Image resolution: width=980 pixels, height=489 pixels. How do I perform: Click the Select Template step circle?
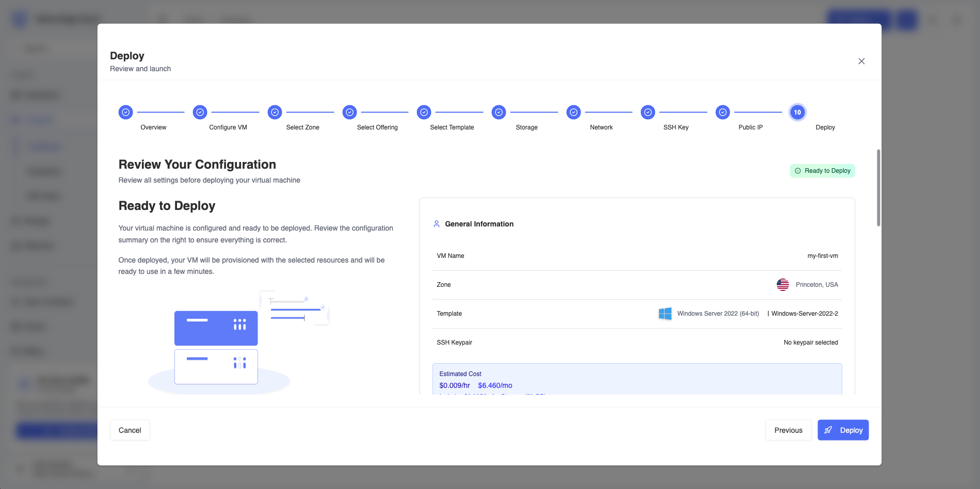pos(424,112)
